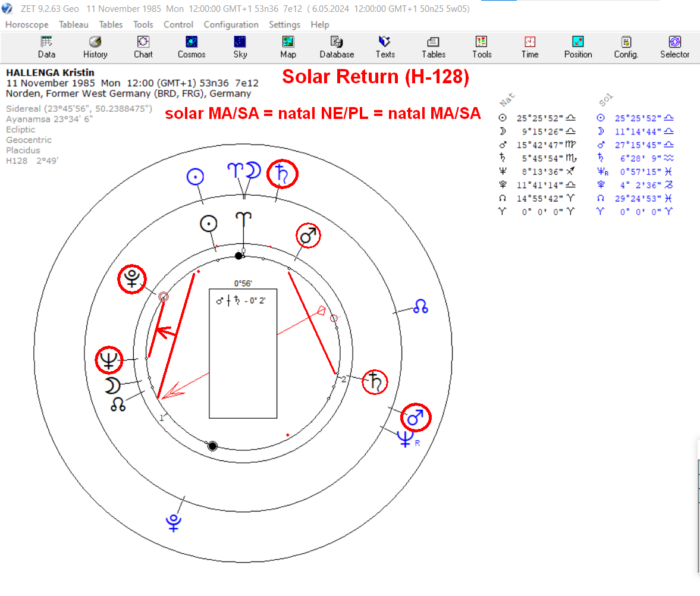
Task: Open the Database toolbar icon
Action: pos(337,48)
